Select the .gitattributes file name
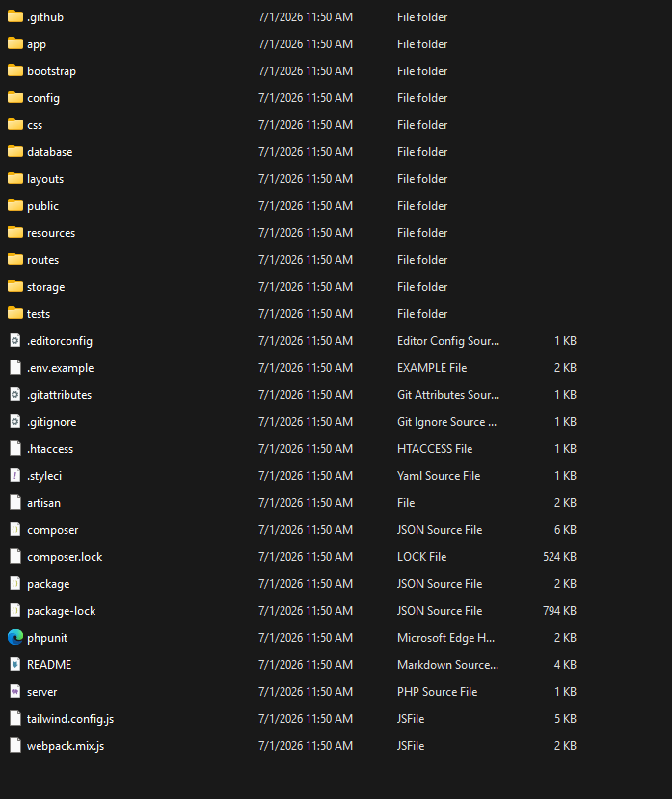The height and width of the screenshot is (799, 672). [x=59, y=395]
